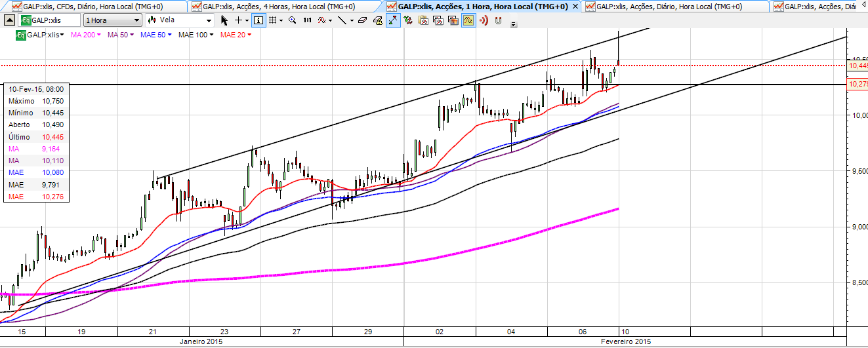Click the Mínimo 10,445 row in info box
This screenshot has height=348, width=868.
(x=37, y=113)
